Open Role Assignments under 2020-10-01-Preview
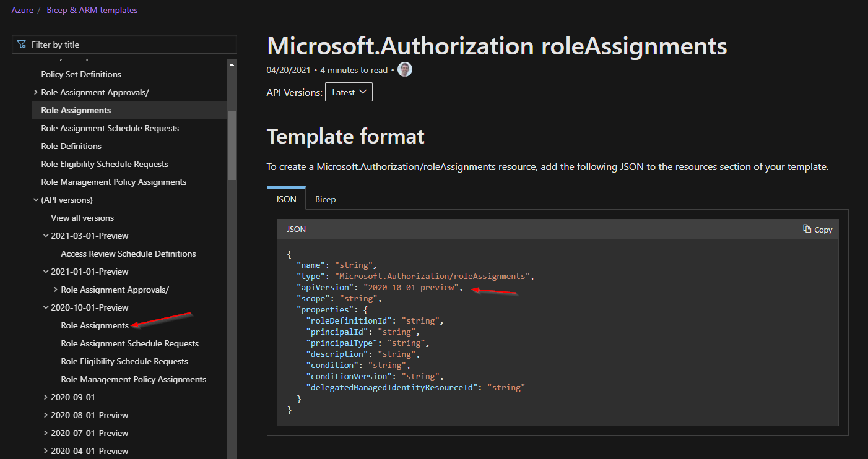This screenshot has width=868, height=459. click(x=95, y=325)
